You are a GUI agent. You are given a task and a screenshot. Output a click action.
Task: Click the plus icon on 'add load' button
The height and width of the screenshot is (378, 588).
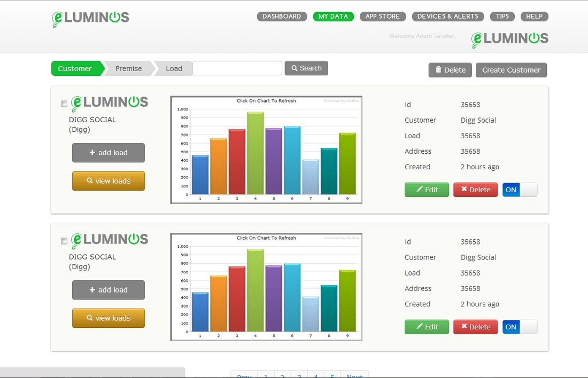pyautogui.click(x=93, y=153)
